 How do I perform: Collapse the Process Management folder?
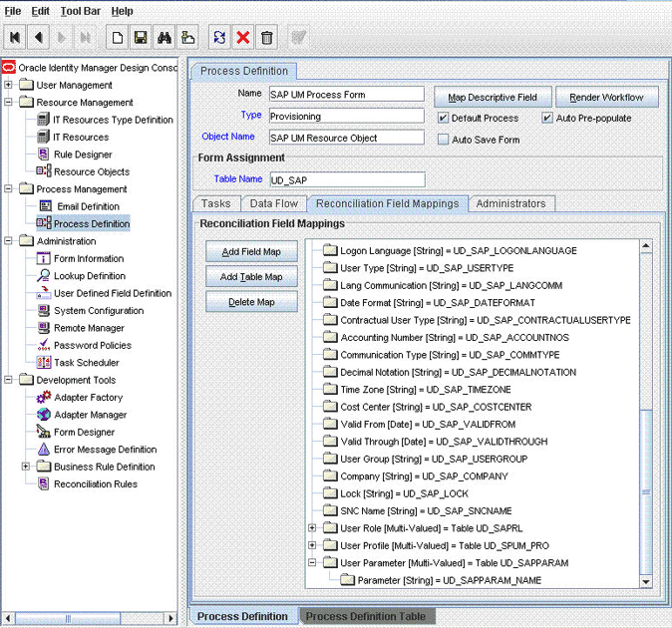pos(8,188)
